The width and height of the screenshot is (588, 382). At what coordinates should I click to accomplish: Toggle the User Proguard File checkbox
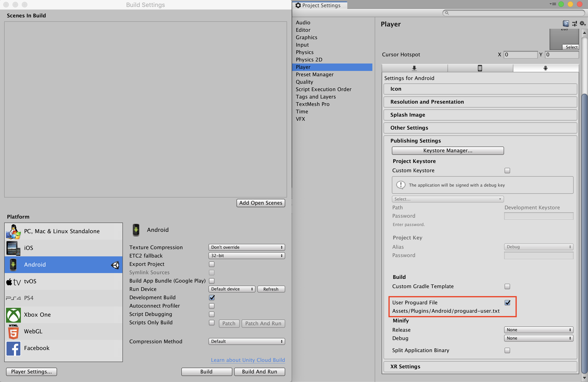[x=508, y=302]
